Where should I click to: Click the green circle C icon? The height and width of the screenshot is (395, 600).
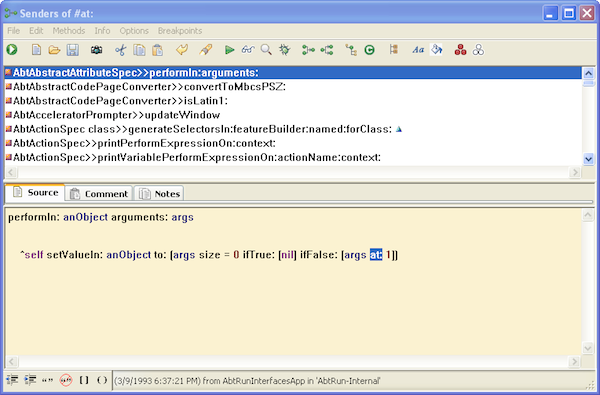tap(369, 50)
